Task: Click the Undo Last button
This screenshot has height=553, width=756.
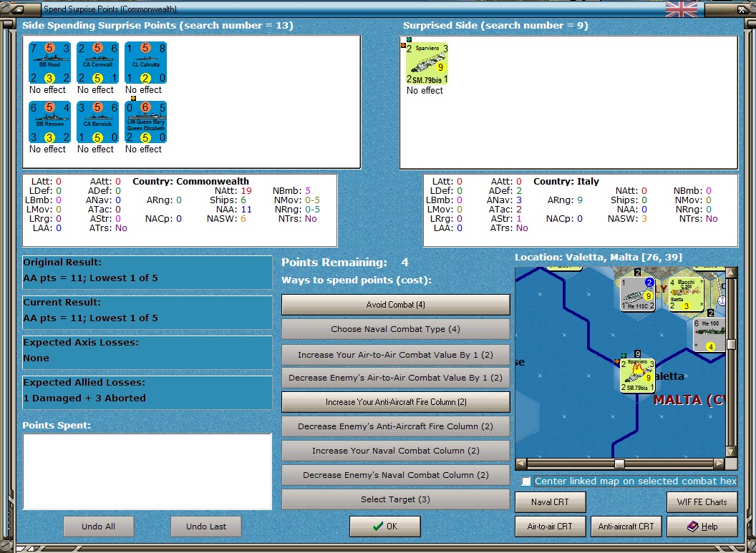Action: [x=205, y=527]
